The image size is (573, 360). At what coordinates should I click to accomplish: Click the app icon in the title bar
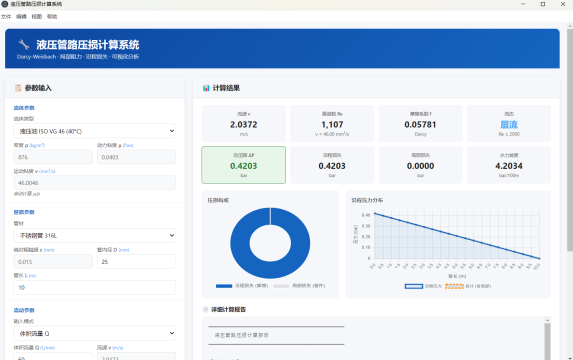5,4
